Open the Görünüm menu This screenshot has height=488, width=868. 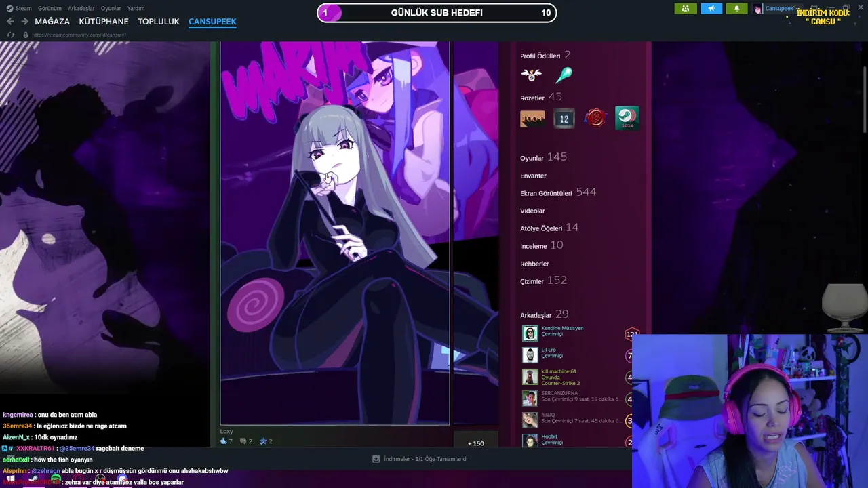50,8
